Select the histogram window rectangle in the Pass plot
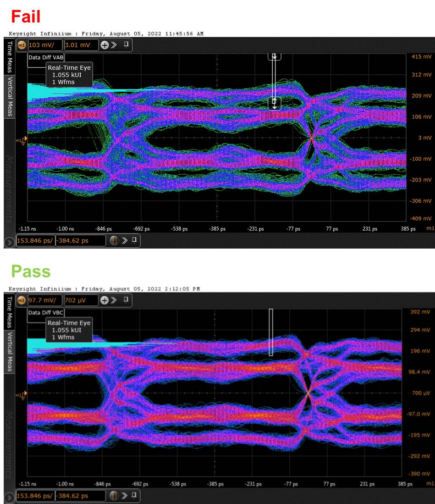This screenshot has width=435, height=504. [x=271, y=332]
